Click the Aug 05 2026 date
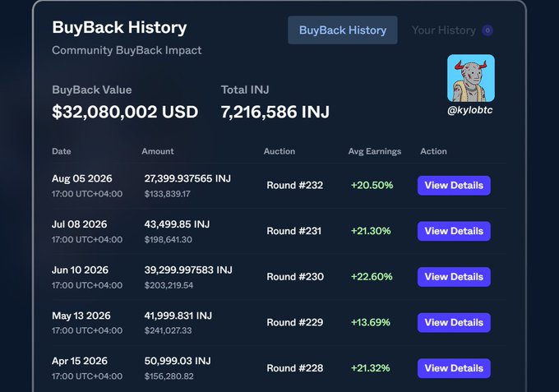The height and width of the screenshot is (392, 559). tap(82, 178)
